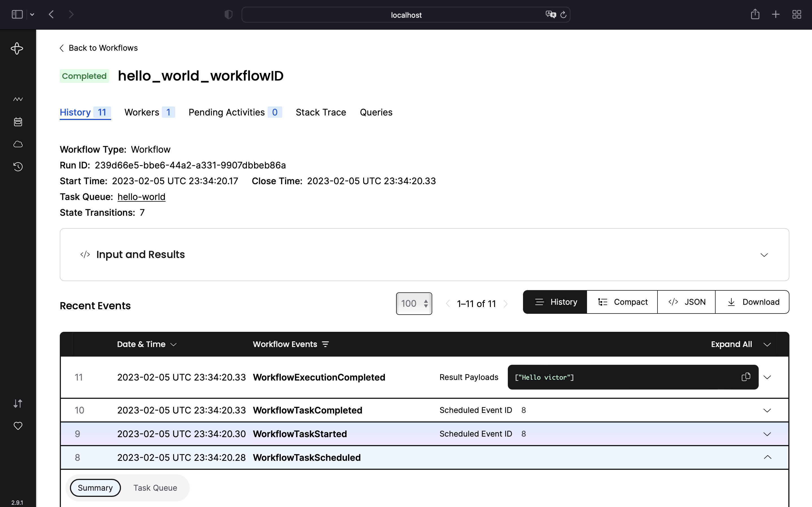This screenshot has width=812, height=507.
Task: Open Schedules via the calendar sidebar icon
Action: pos(18,121)
